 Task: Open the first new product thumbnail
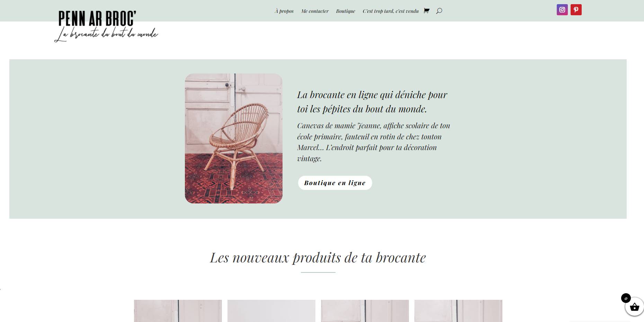point(178,311)
